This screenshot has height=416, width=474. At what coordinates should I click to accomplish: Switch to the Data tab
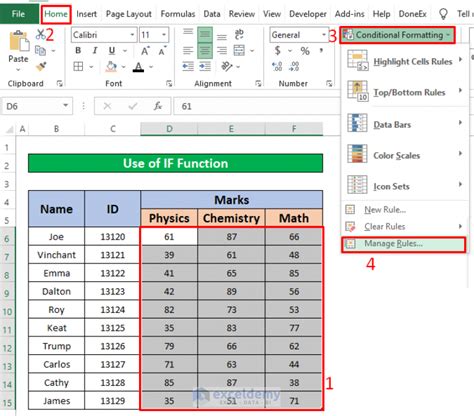coord(212,14)
